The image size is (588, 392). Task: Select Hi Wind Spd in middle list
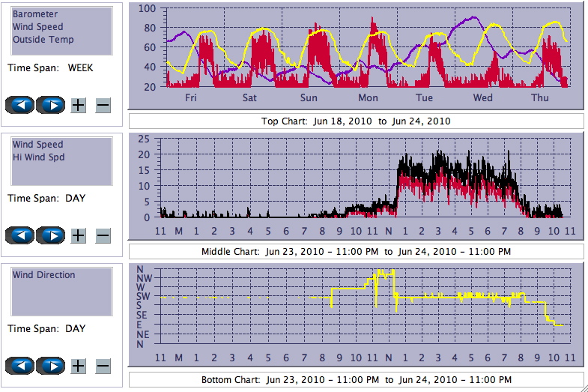coord(38,157)
